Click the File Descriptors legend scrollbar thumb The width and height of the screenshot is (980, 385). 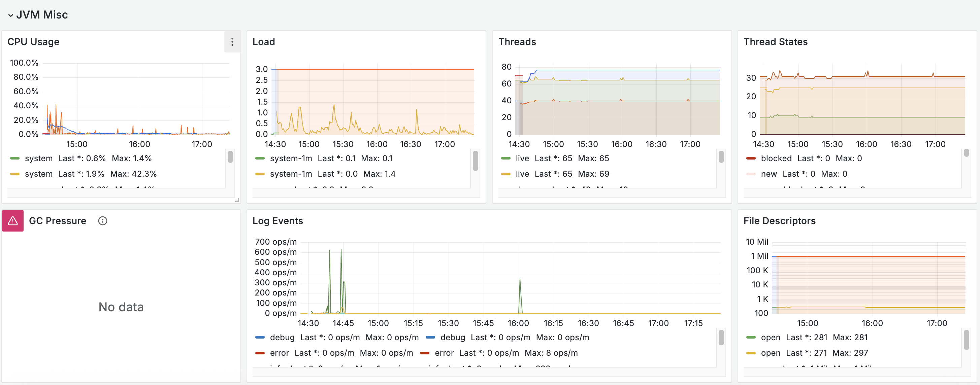pos(966,340)
